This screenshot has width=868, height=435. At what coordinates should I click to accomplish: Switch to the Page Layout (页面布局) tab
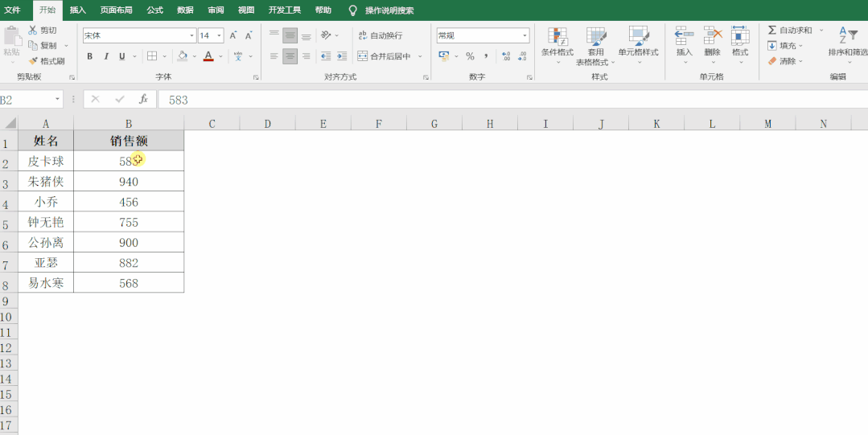click(117, 10)
